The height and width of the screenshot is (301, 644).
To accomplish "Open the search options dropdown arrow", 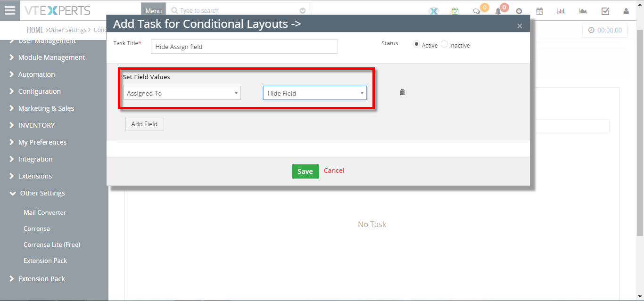I will coord(303,11).
